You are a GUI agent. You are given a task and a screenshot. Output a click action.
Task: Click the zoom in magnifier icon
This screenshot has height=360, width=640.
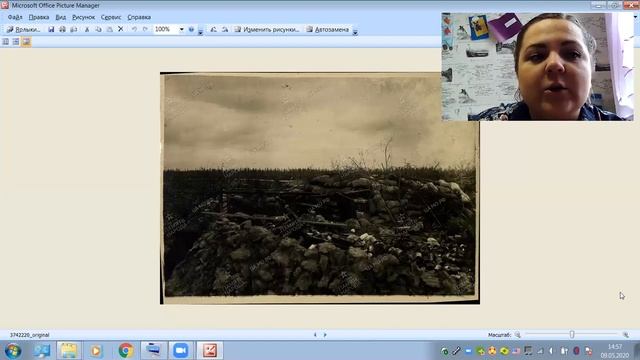(x=626, y=335)
